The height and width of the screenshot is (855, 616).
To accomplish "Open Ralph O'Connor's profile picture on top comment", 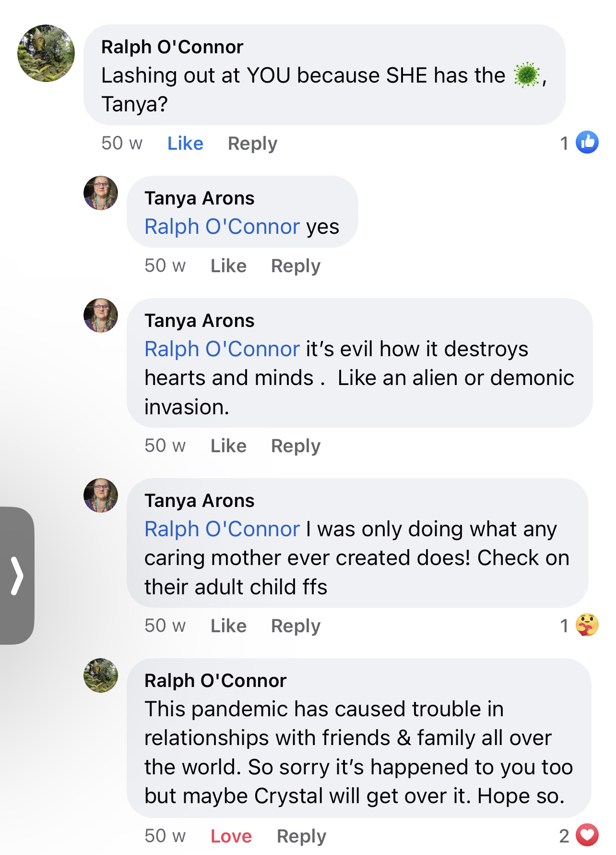I will pos(46,53).
